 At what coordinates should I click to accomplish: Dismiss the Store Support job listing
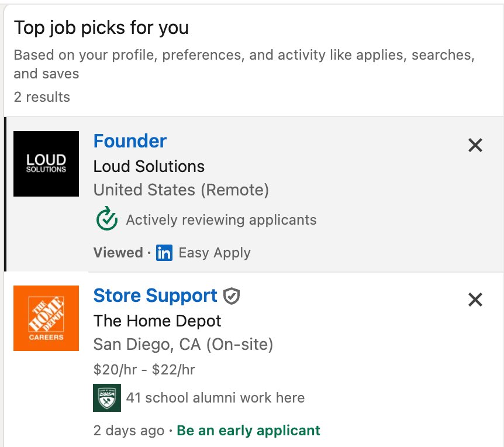[475, 300]
